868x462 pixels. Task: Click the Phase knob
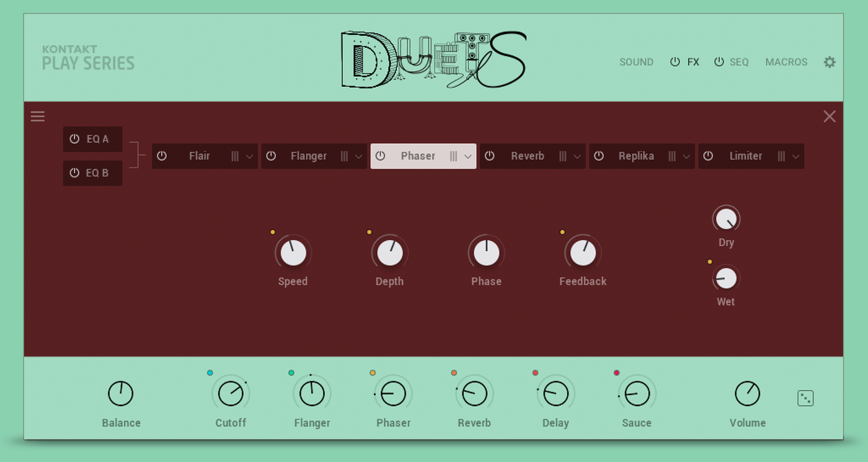pyautogui.click(x=487, y=253)
